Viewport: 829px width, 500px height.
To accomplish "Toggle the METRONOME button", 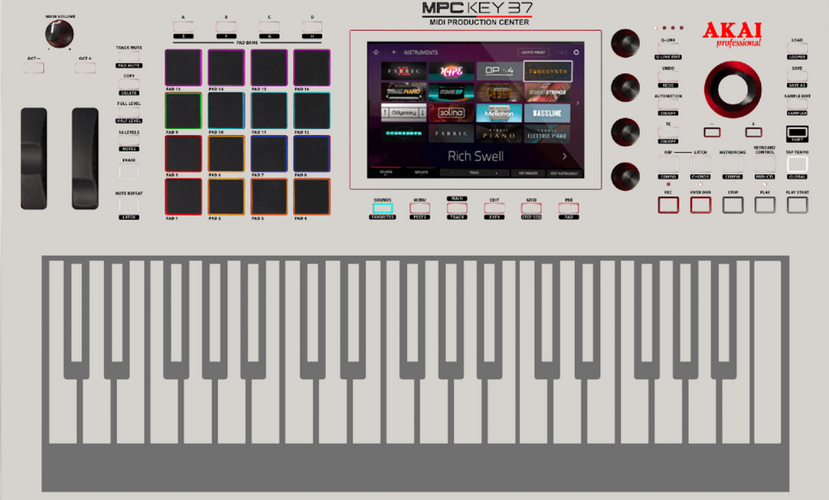I will 733,164.
